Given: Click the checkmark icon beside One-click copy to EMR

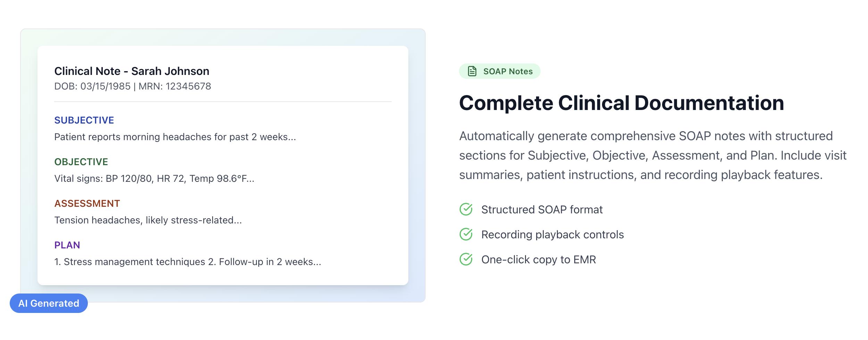Looking at the screenshot, I should pyautogui.click(x=466, y=259).
